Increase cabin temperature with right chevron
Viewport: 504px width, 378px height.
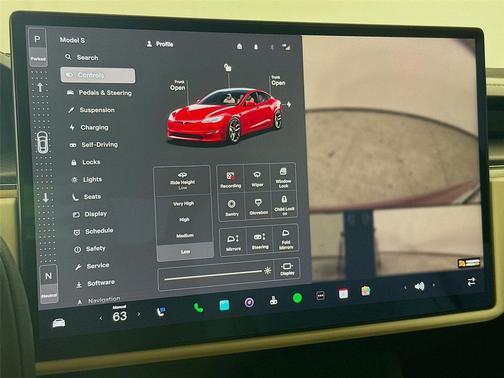(x=139, y=314)
